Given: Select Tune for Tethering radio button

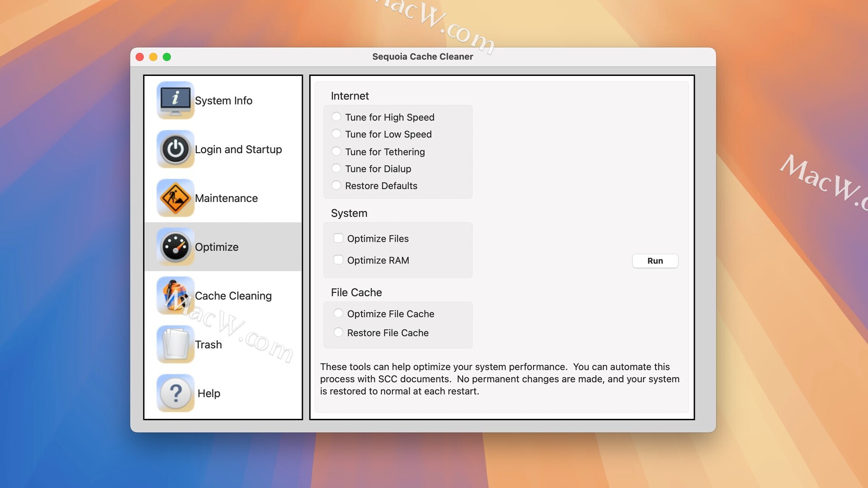Looking at the screenshot, I should pos(336,151).
